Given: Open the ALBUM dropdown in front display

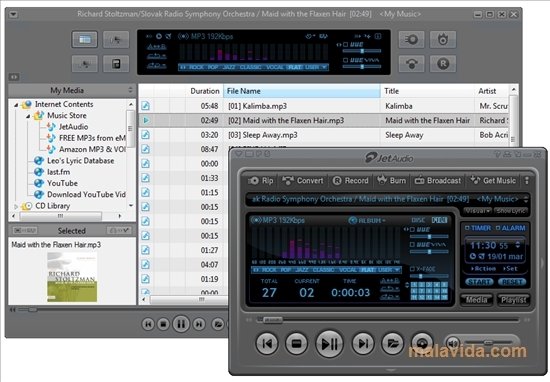Looking at the screenshot, I should pyautogui.click(x=367, y=220).
